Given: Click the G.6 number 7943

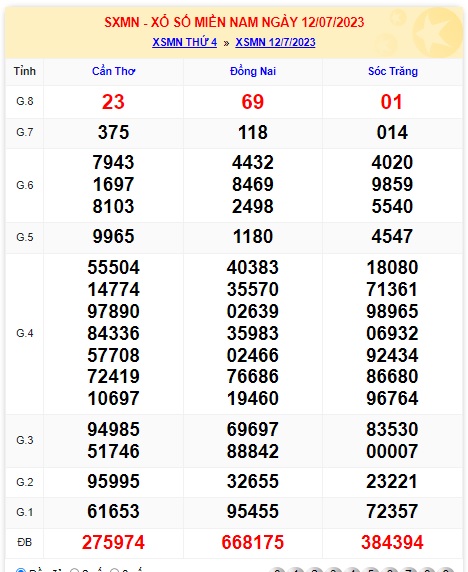Looking at the screenshot, I should coord(113,162).
